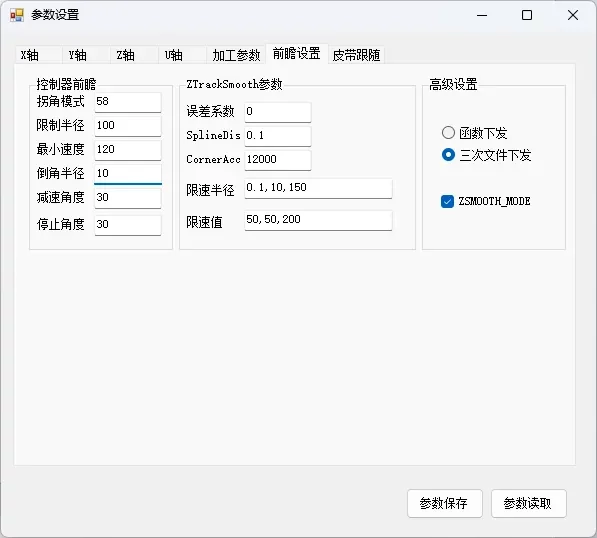Focus the 限速值 input box
This screenshot has width=597, height=538.
coord(318,220)
